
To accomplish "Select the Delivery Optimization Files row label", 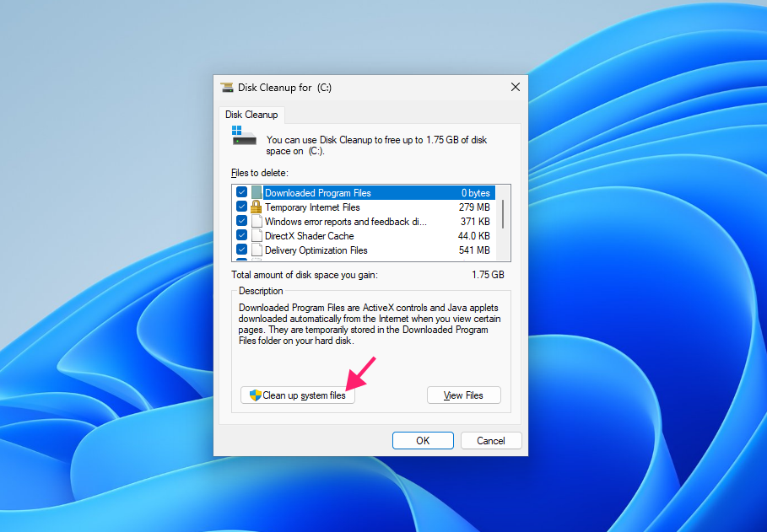I will [316, 250].
